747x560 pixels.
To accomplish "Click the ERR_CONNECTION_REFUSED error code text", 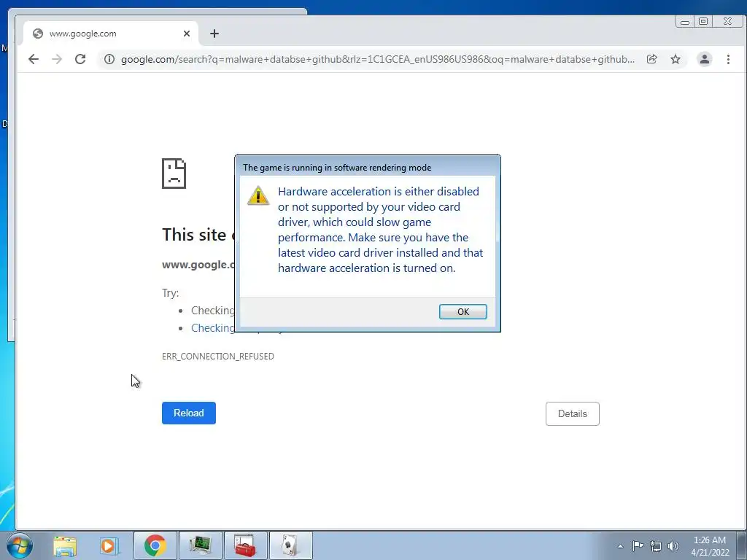I will [x=217, y=356].
